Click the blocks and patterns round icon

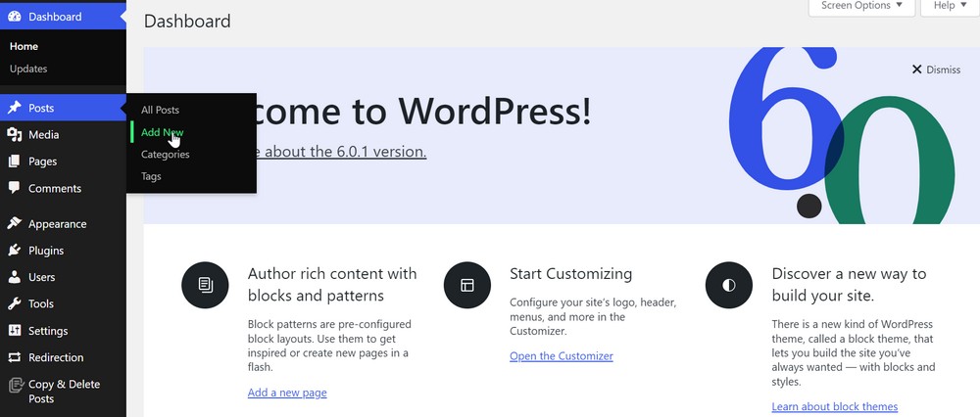pyautogui.click(x=205, y=285)
